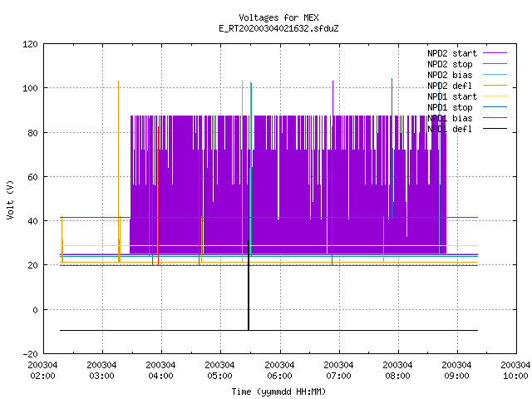Click the 'NPD2 defl' legend label
532x399 pixels.
(450, 86)
